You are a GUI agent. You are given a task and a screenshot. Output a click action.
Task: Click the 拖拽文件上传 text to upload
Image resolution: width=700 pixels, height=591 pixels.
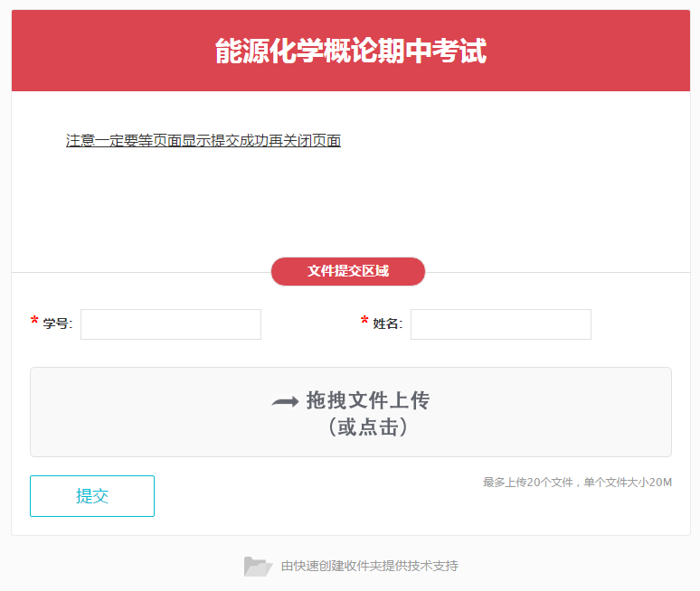pyautogui.click(x=367, y=400)
